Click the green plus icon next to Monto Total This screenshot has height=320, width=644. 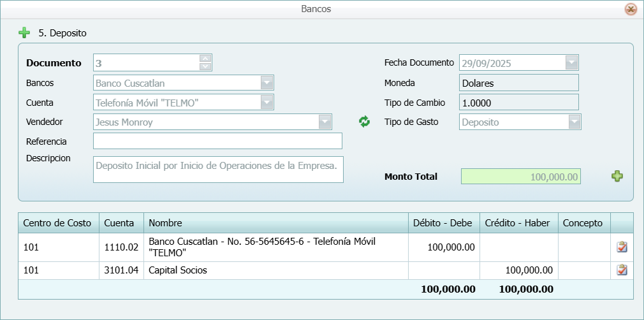617,177
